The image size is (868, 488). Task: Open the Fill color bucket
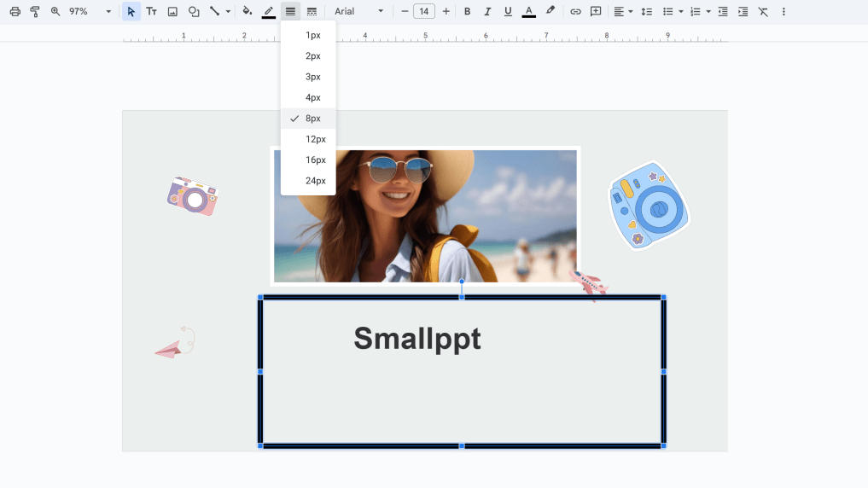[x=247, y=11]
